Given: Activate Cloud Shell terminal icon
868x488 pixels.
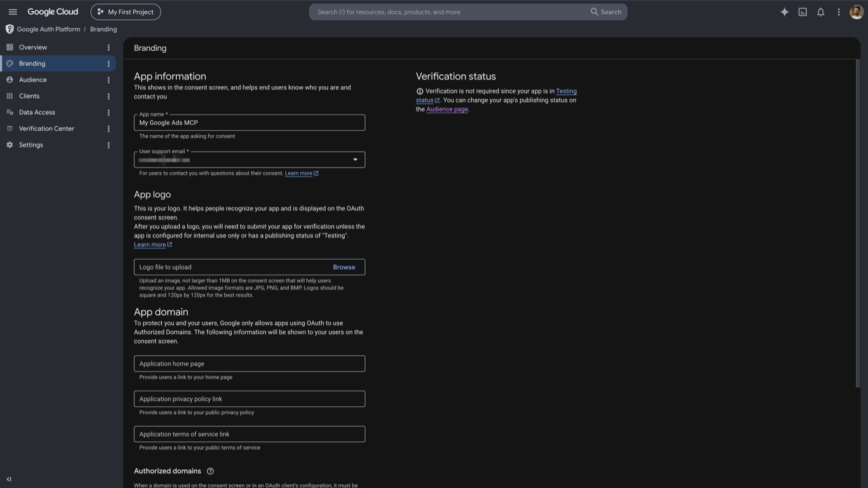Looking at the screenshot, I should pyautogui.click(x=802, y=12).
